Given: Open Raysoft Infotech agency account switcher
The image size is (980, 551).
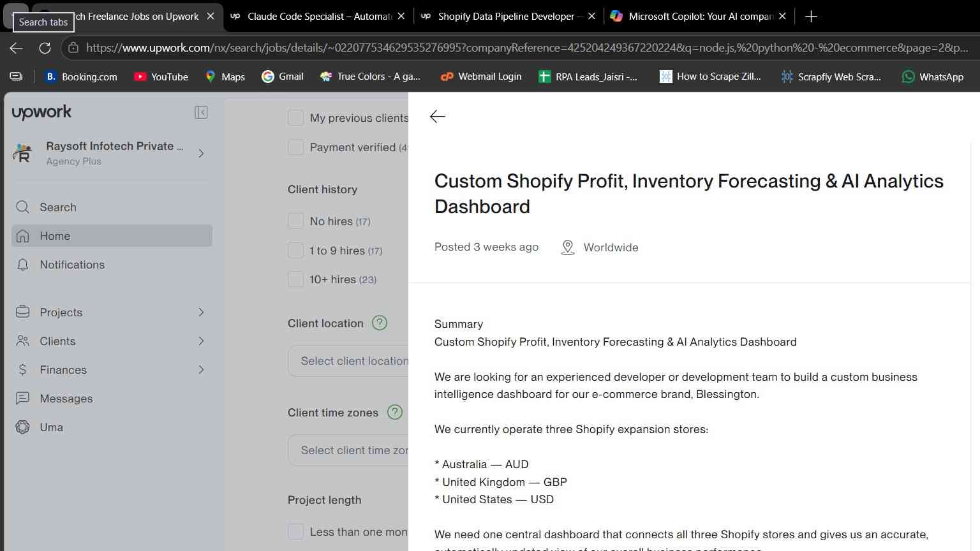Looking at the screenshot, I should pyautogui.click(x=110, y=153).
